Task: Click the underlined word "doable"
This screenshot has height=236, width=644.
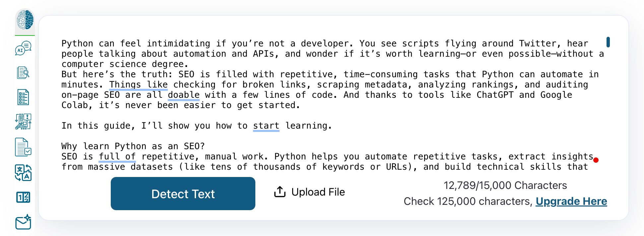Action: tap(183, 95)
